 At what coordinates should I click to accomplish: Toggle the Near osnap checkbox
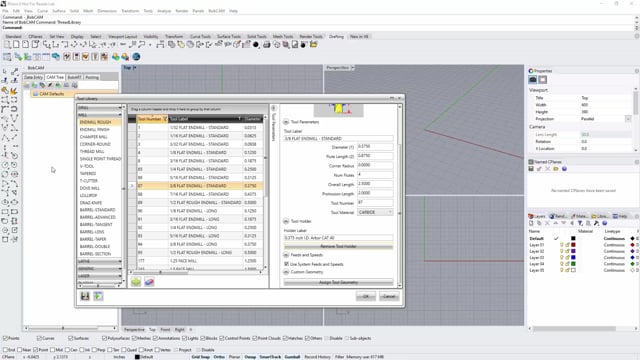click(x=20, y=350)
